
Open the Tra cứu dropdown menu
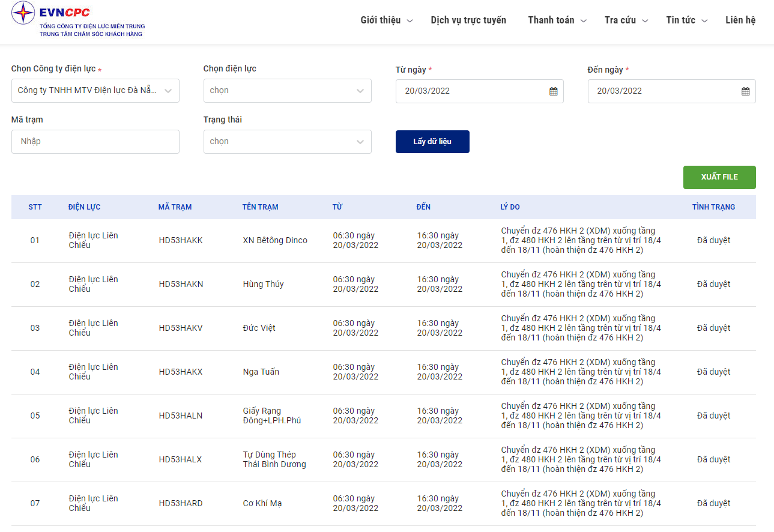coord(626,20)
